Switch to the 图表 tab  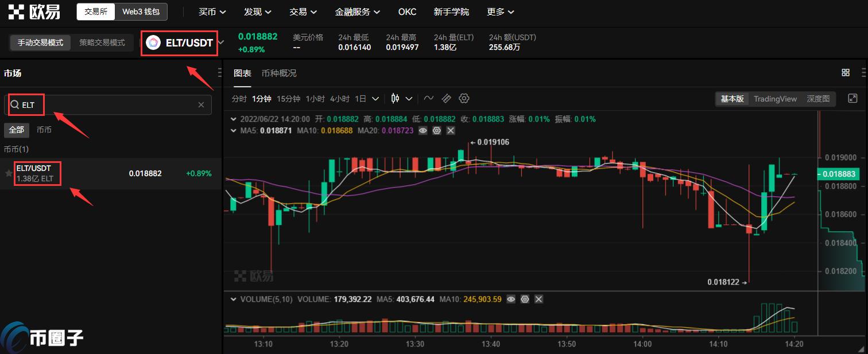(x=242, y=73)
